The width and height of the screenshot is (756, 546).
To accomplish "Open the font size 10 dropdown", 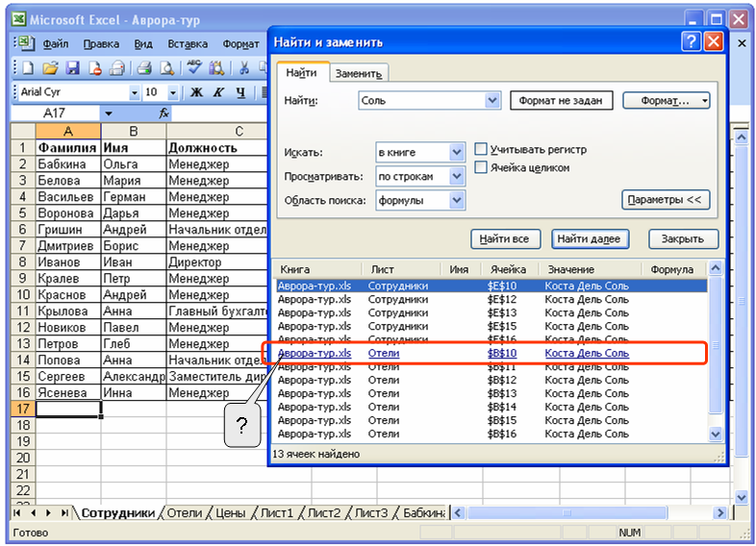I will point(173,92).
